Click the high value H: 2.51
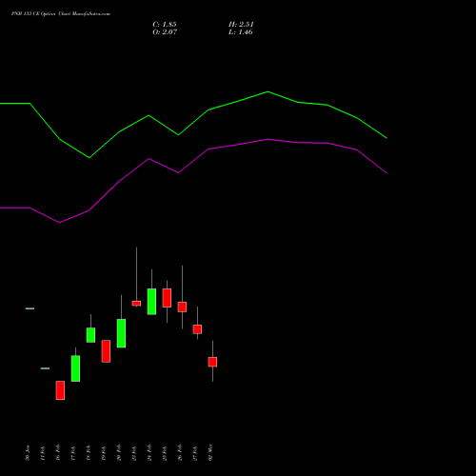The width and height of the screenshot is (476, 476). pyautogui.click(x=241, y=25)
